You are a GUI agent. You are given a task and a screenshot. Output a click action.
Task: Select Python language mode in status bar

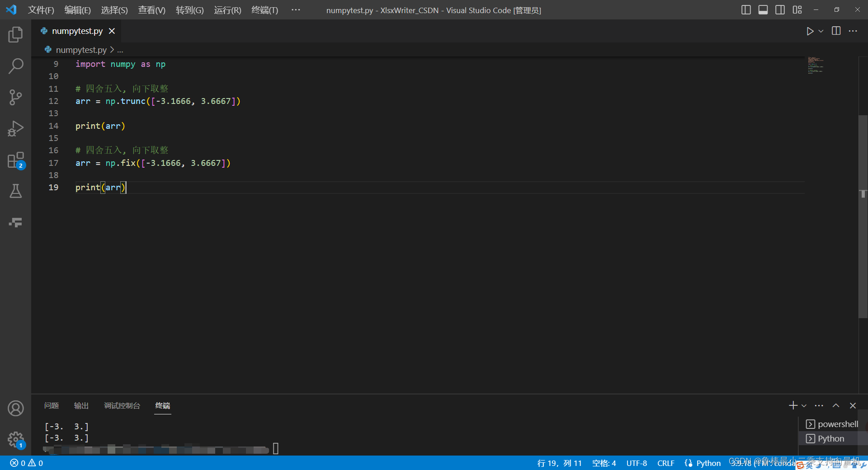[708, 463]
